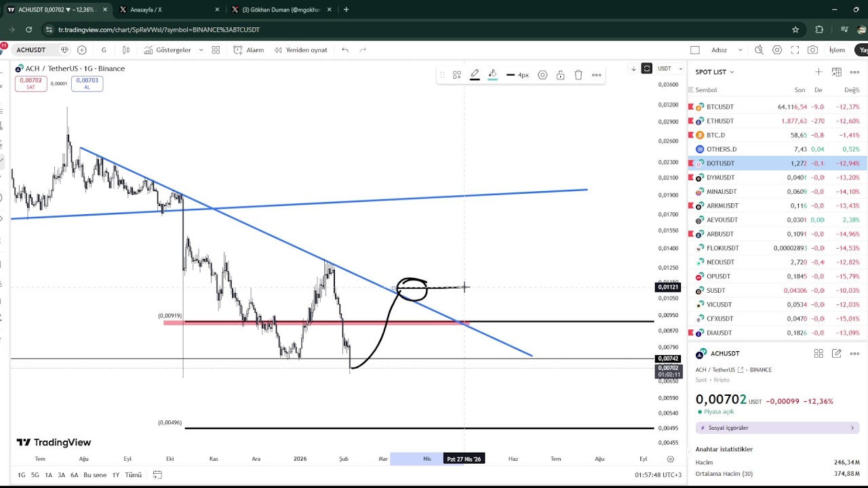Viewport: 868px width, 488px height.
Task: Open the G timeframe interval selector
Action: coord(104,50)
